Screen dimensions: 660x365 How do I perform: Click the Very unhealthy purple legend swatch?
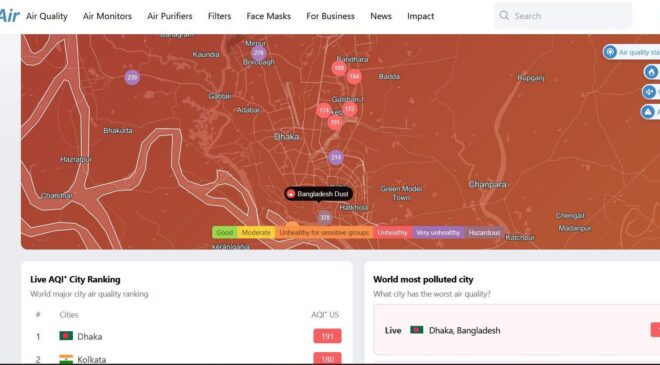[438, 232]
